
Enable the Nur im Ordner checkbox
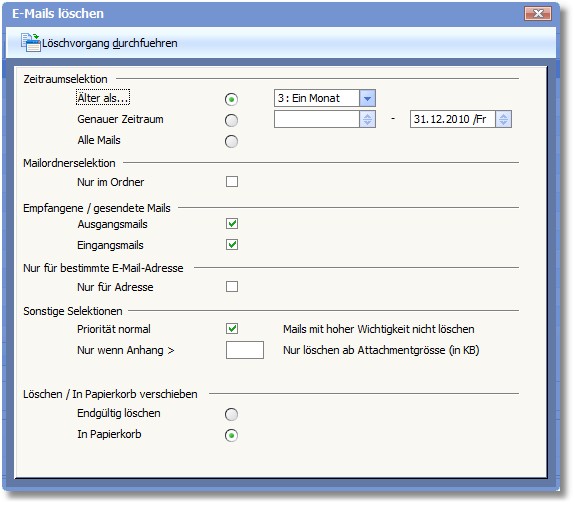pyautogui.click(x=232, y=182)
